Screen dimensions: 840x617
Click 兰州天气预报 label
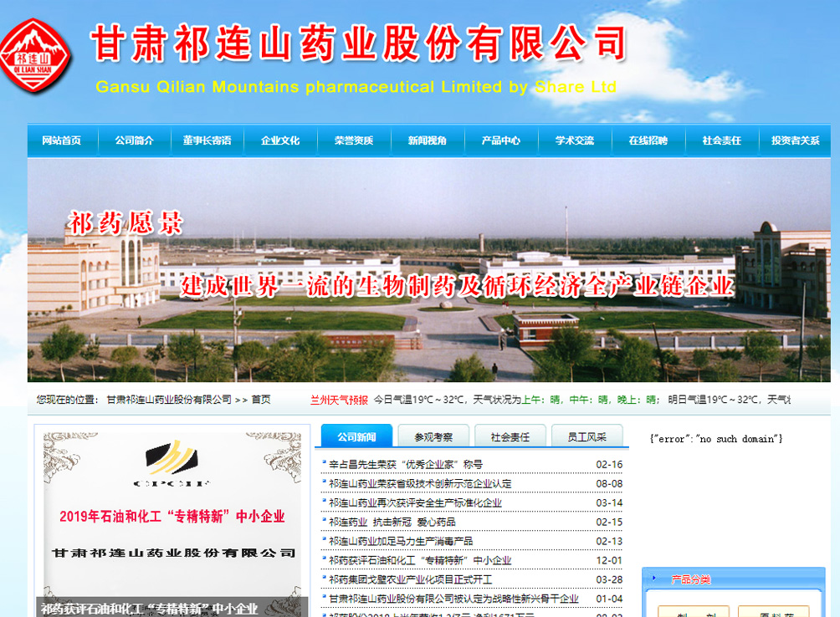pyautogui.click(x=339, y=400)
